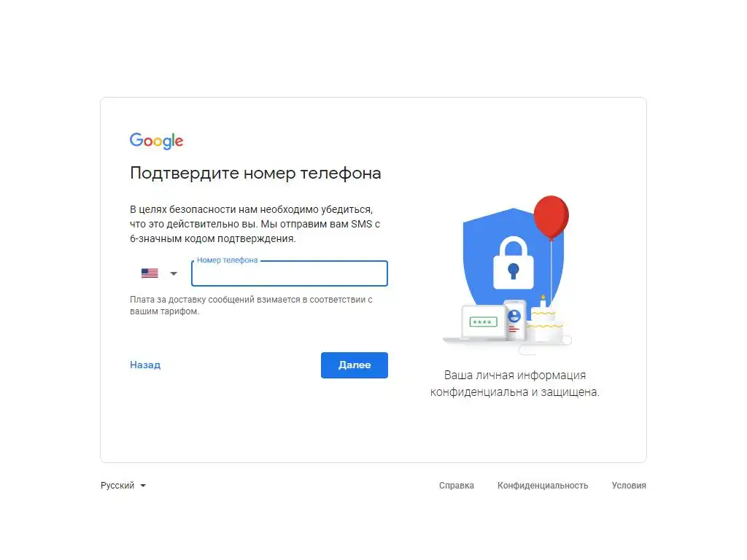Expand the country code dropdown arrow
Screen dimensions: 747x560
click(174, 274)
